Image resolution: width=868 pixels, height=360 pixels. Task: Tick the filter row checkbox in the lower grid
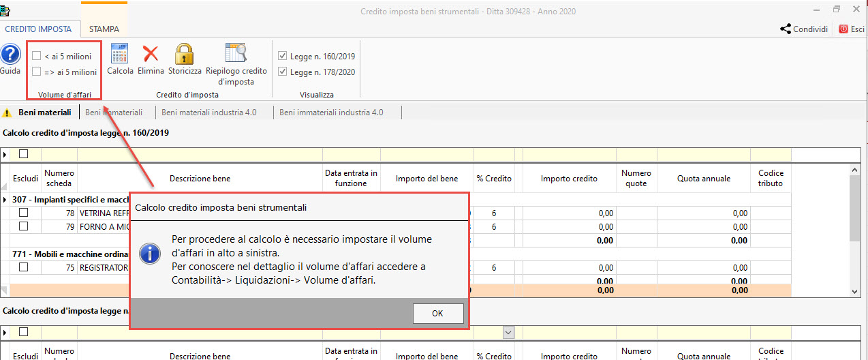[23, 331]
